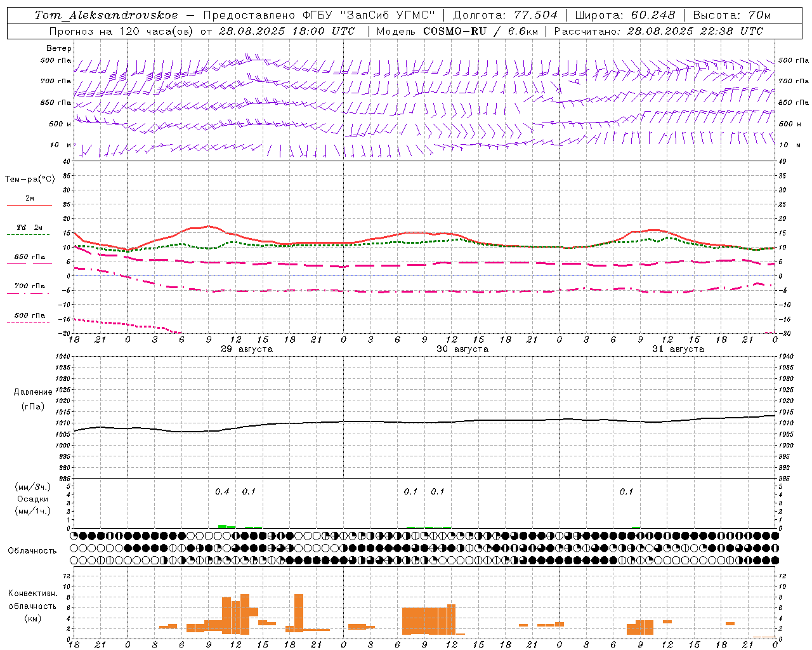Click the station name Tom_Aleksandrovskoe

tap(107, 15)
